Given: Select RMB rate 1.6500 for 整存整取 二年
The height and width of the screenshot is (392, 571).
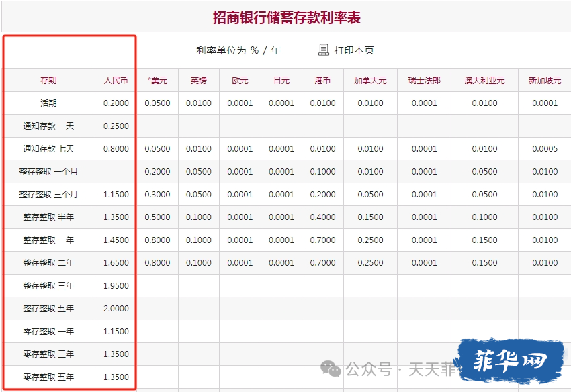Looking at the screenshot, I should click(116, 263).
